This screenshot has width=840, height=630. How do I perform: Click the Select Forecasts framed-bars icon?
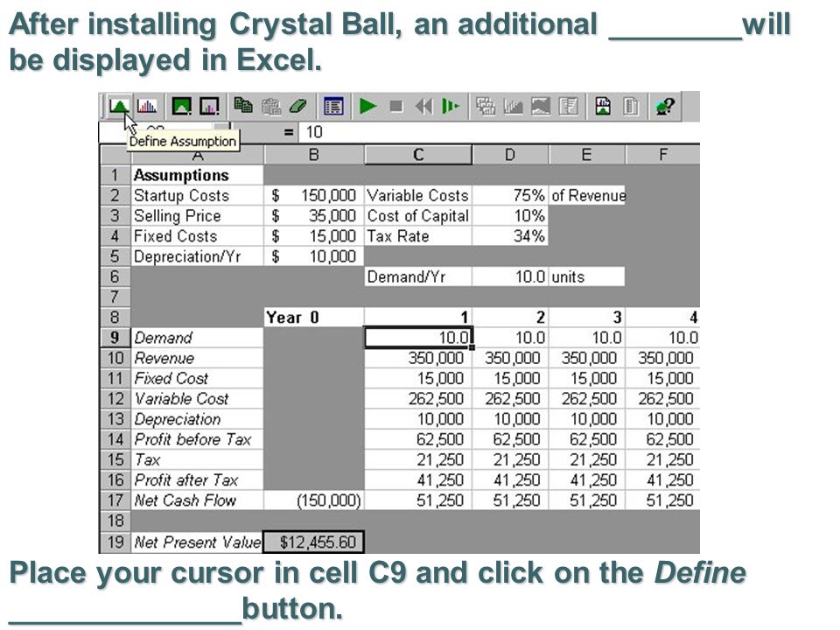209,106
